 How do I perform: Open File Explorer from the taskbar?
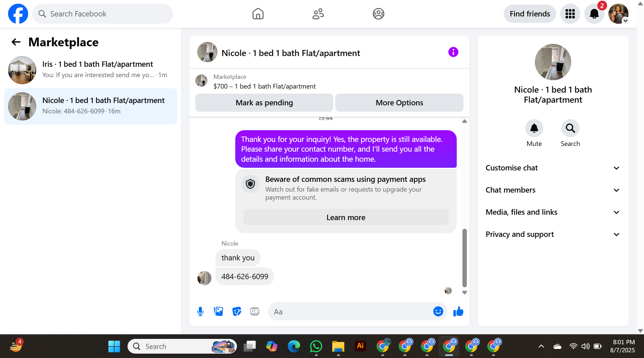pyautogui.click(x=338, y=346)
